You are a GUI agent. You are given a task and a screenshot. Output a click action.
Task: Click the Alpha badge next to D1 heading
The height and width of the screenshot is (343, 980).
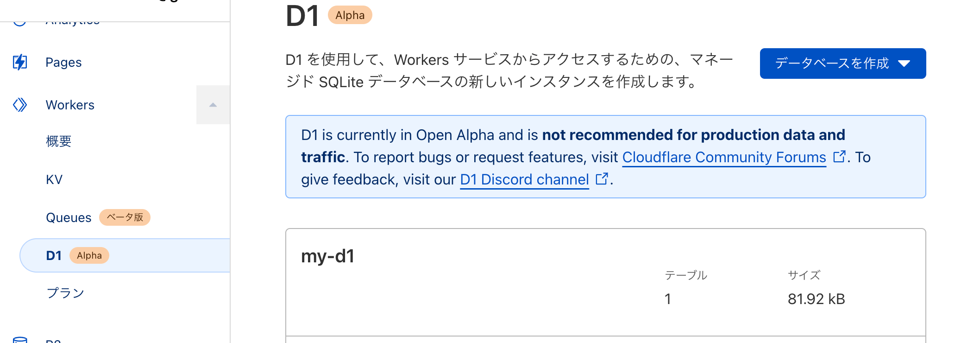coord(350,15)
